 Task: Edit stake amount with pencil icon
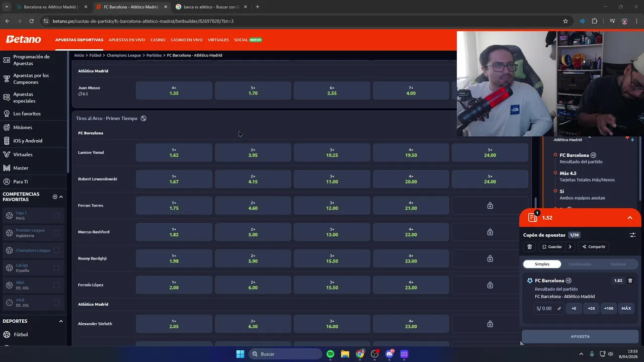click(x=559, y=308)
